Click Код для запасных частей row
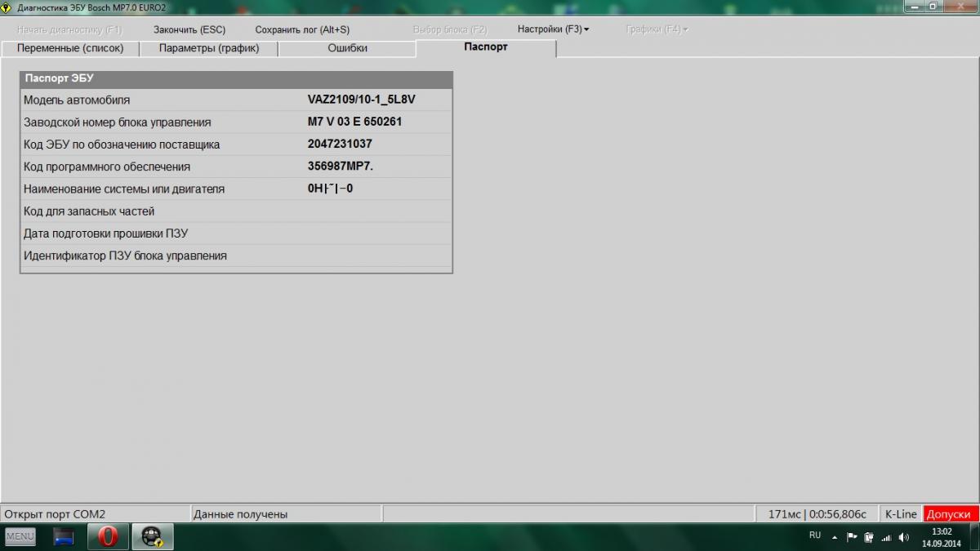 [x=236, y=211]
